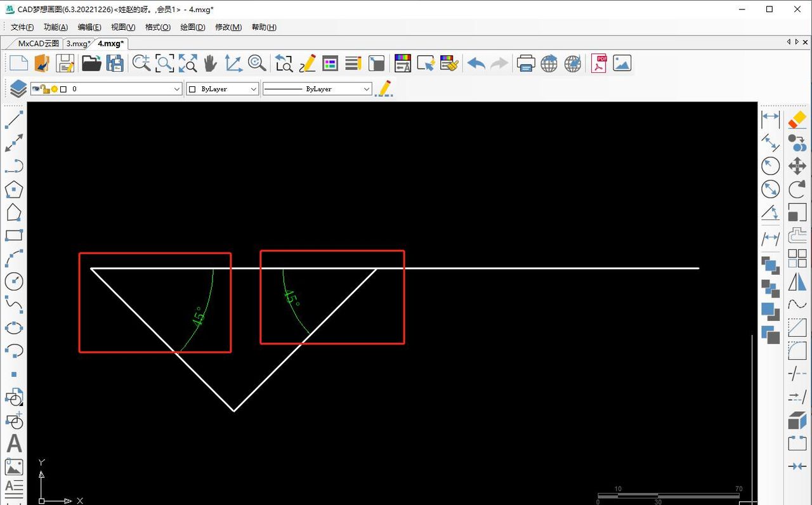Open the 修改(M) menu
Viewport: 812px width, 505px height.
click(228, 27)
